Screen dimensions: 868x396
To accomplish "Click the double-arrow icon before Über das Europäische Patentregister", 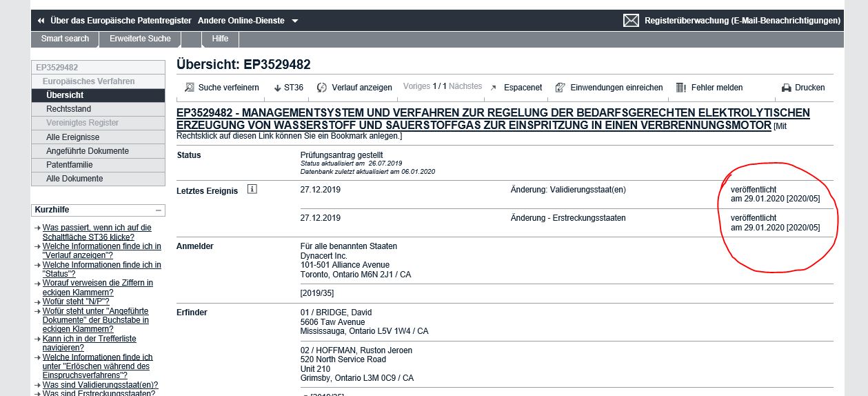I will tap(41, 21).
